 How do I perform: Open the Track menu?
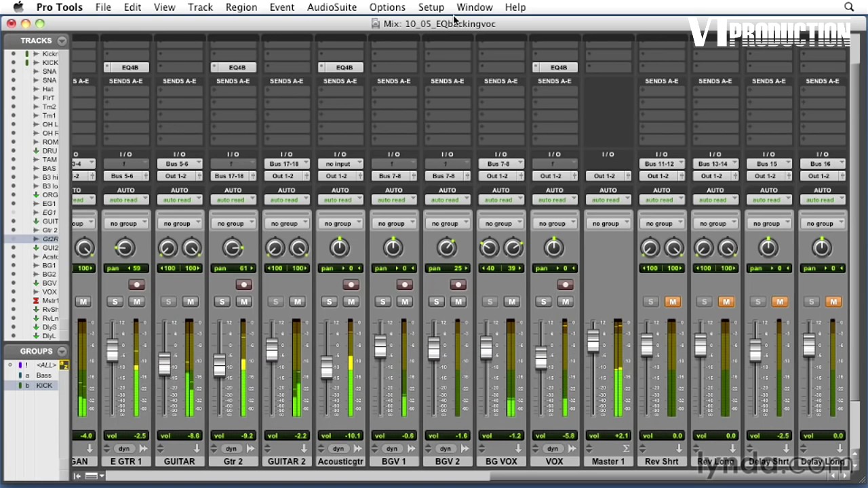200,7
